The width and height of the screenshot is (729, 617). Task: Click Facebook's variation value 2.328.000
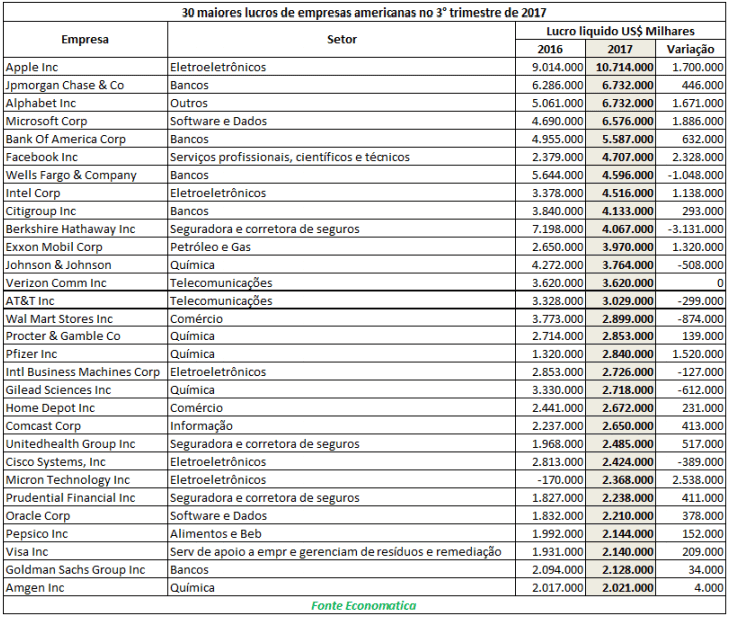point(690,157)
